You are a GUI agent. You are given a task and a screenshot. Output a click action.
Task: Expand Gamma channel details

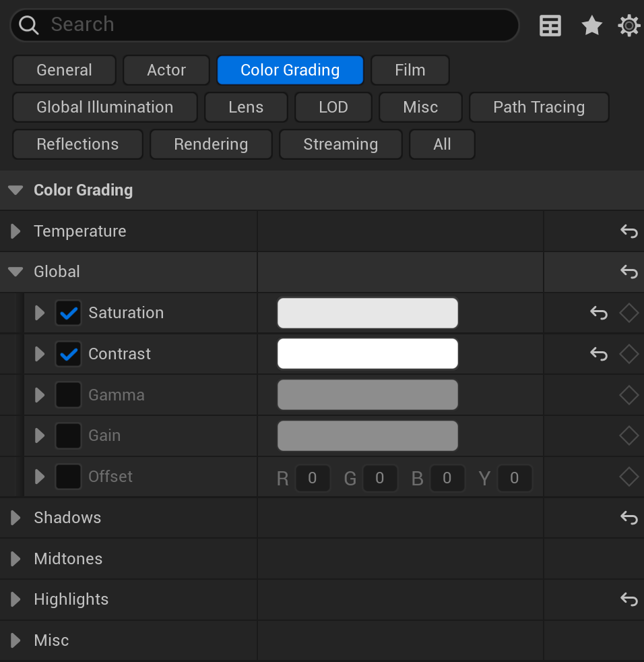click(x=40, y=395)
